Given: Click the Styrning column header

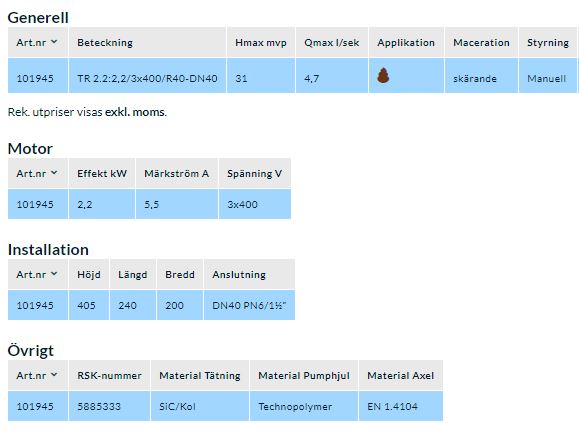Looking at the screenshot, I should (x=548, y=42).
